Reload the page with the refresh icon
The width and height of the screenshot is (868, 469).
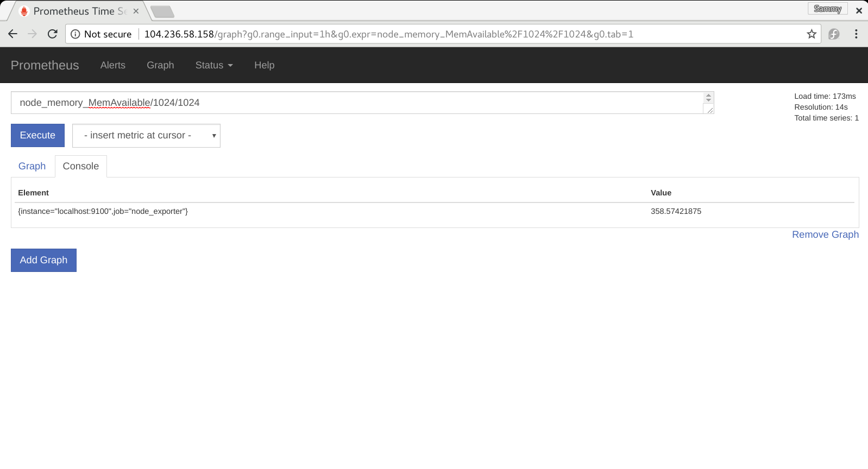pyautogui.click(x=53, y=34)
